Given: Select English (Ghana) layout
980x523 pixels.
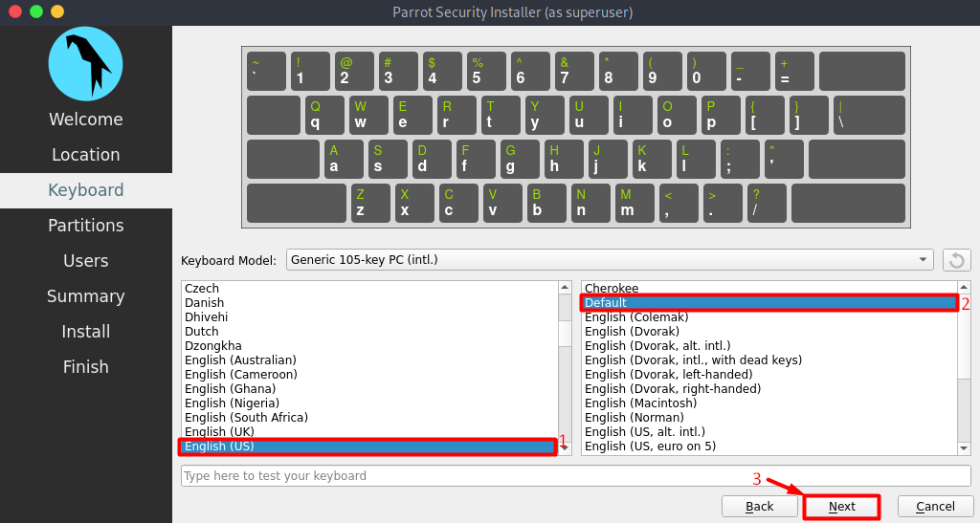Looking at the screenshot, I should (x=370, y=389).
